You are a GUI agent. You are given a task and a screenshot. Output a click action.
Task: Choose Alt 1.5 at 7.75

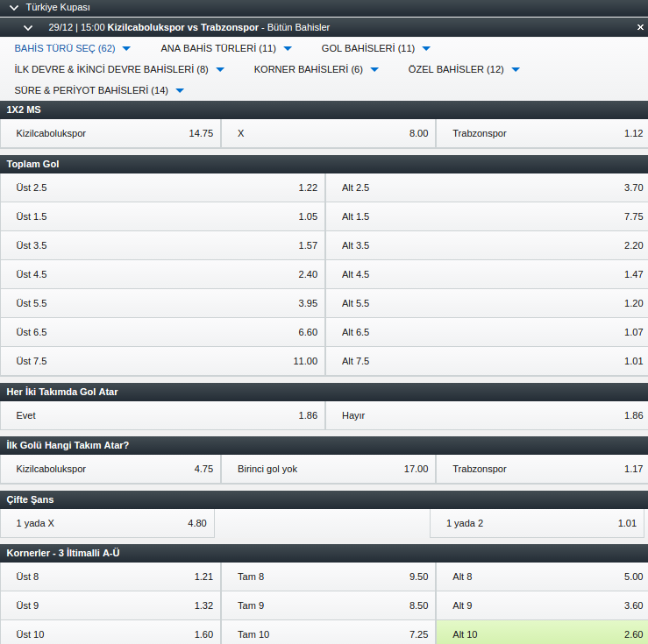[x=487, y=216]
